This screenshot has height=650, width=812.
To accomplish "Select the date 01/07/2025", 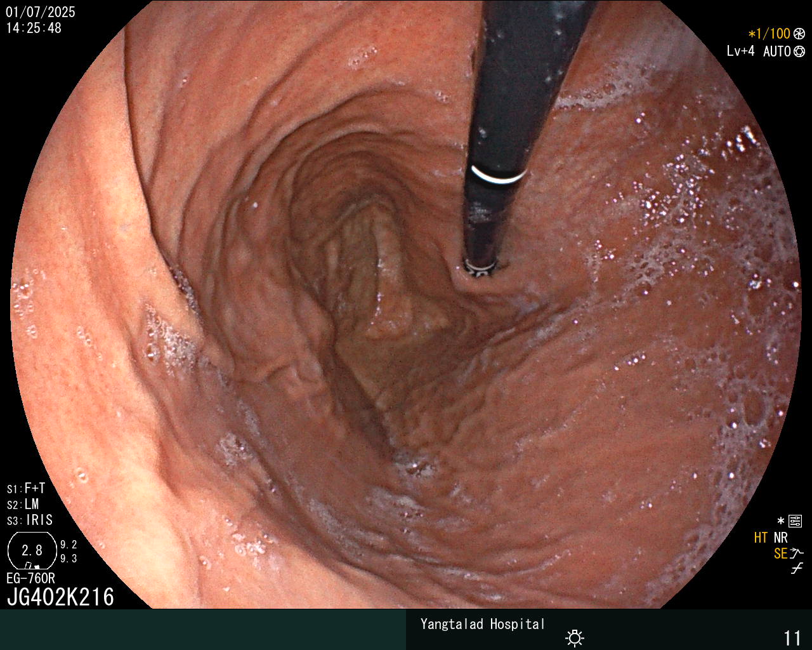I will coord(41,12).
